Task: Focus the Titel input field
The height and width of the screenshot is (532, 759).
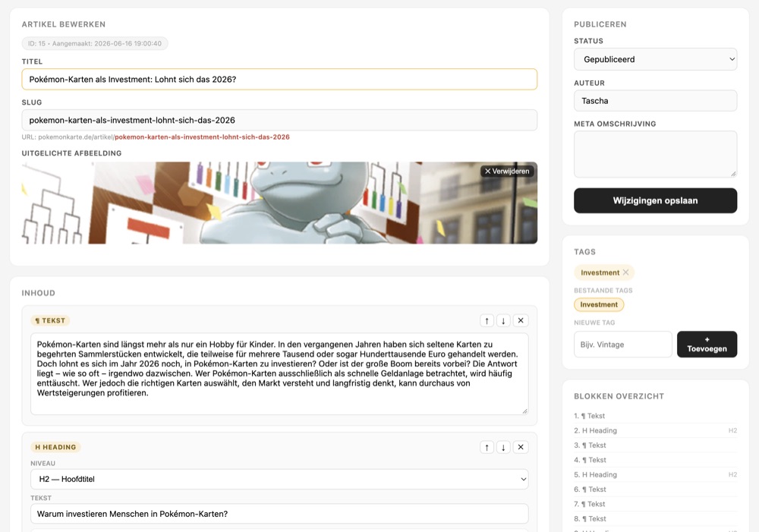Action: coord(279,80)
